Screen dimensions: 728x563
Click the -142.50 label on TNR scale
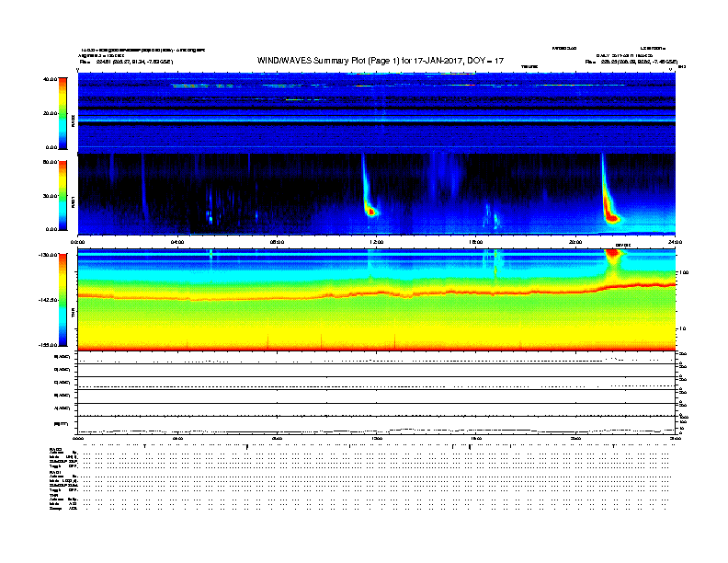[x=46, y=300]
